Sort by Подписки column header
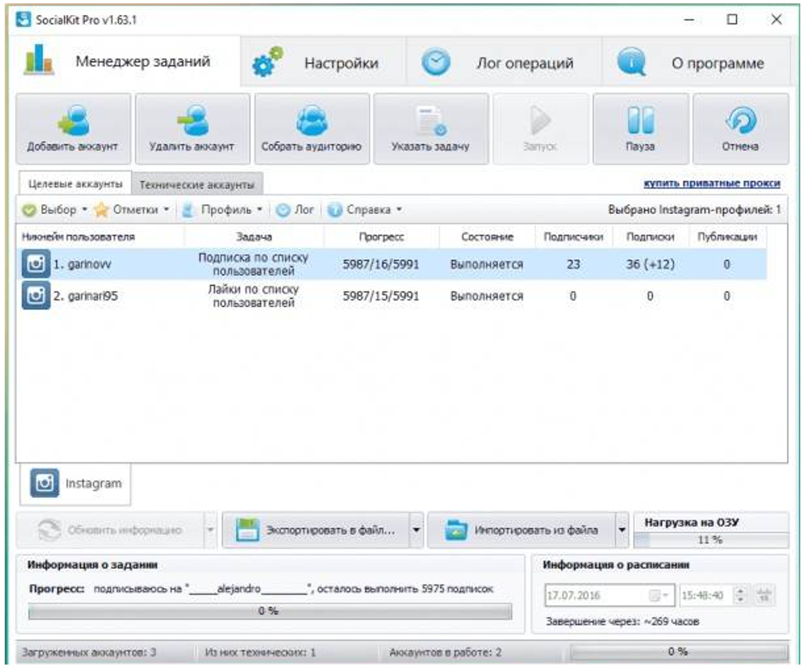This screenshot has height=672, width=803. tap(650, 236)
